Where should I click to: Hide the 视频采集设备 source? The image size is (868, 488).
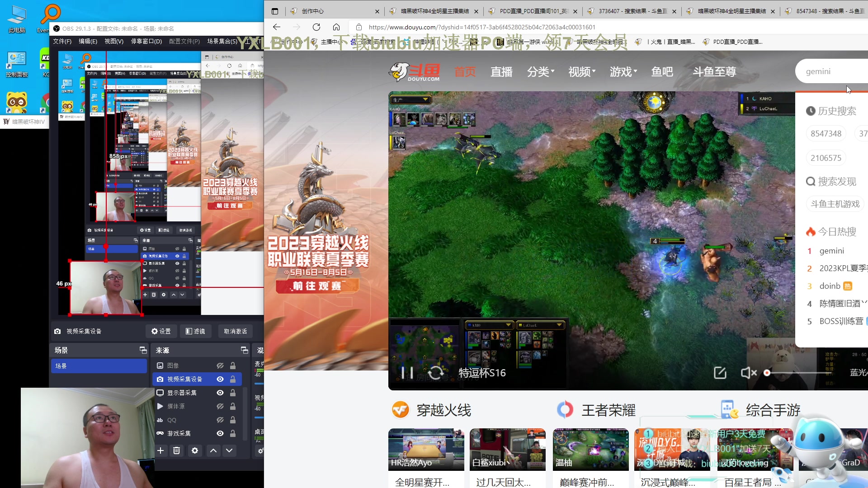(220, 379)
